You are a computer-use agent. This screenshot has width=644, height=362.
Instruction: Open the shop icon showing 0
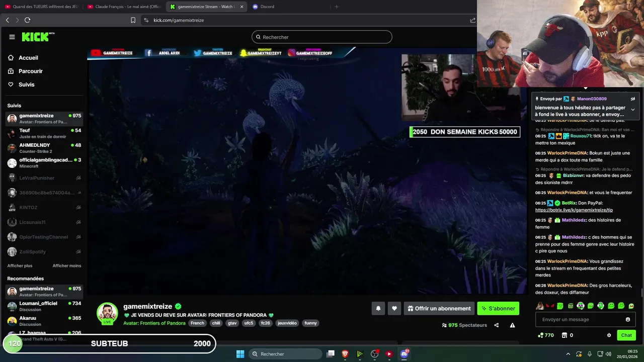tap(567, 335)
